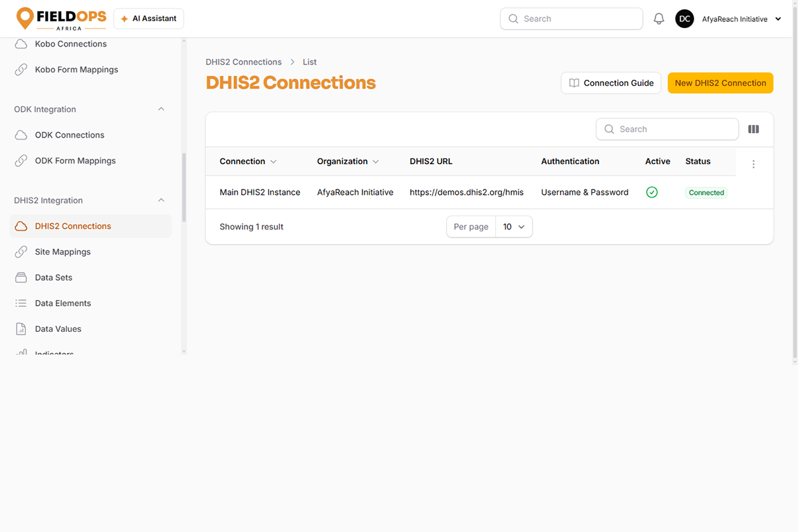Open Kobo Connections in sidebar
This screenshot has height=532, width=798.
[90, 44]
